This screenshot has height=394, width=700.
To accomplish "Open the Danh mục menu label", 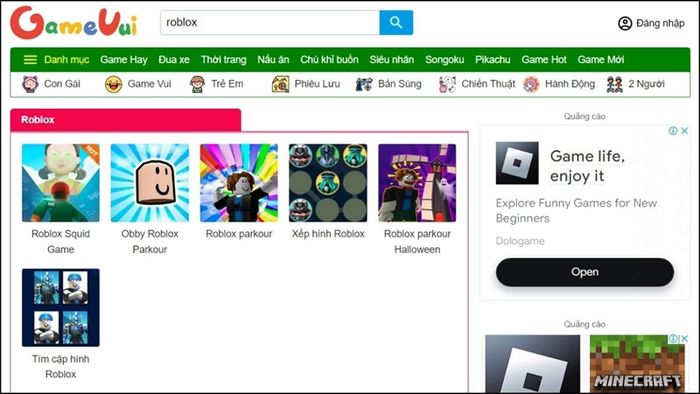I will tap(67, 60).
